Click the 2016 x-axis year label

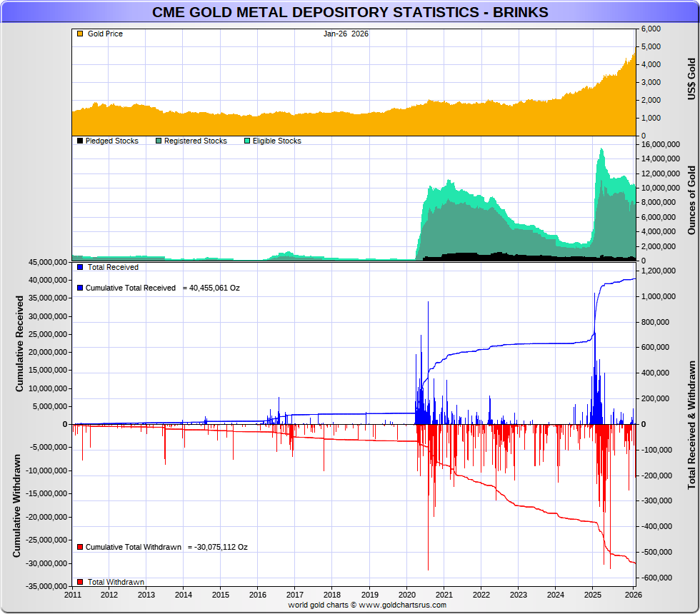[258, 594]
